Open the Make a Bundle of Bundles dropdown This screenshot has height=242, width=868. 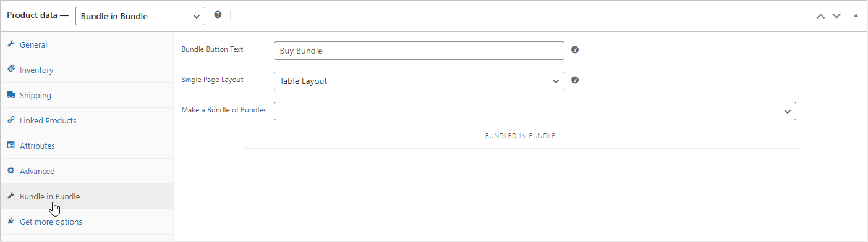(x=535, y=111)
